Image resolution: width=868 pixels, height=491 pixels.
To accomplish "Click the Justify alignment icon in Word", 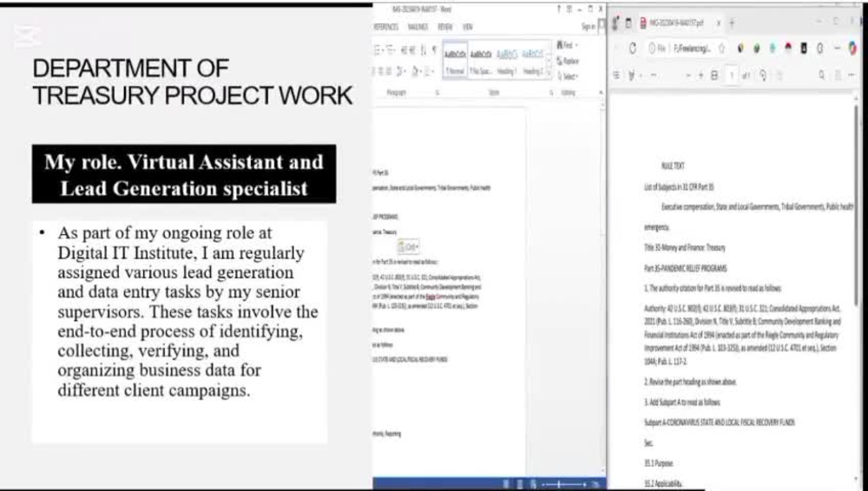I will (389, 71).
